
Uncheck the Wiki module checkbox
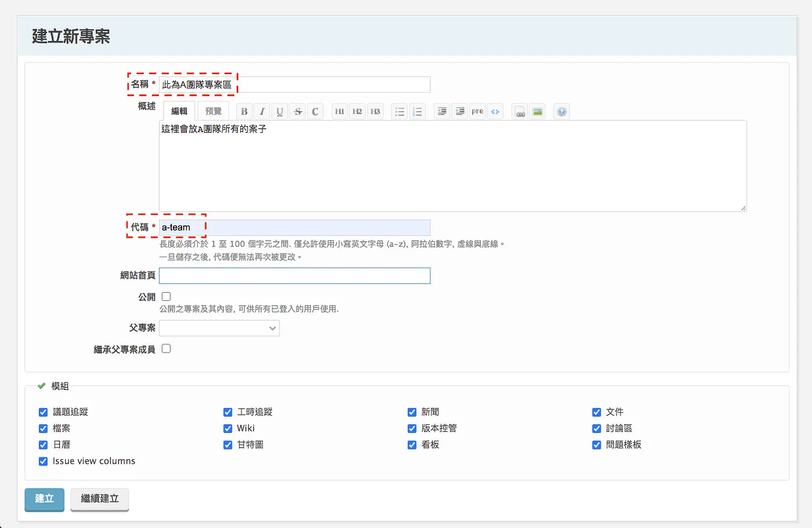pyautogui.click(x=228, y=428)
